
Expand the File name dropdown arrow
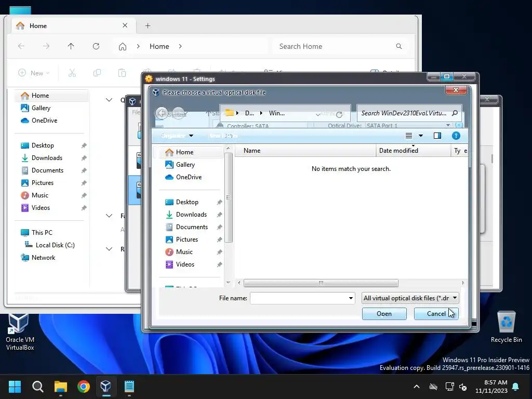click(351, 298)
